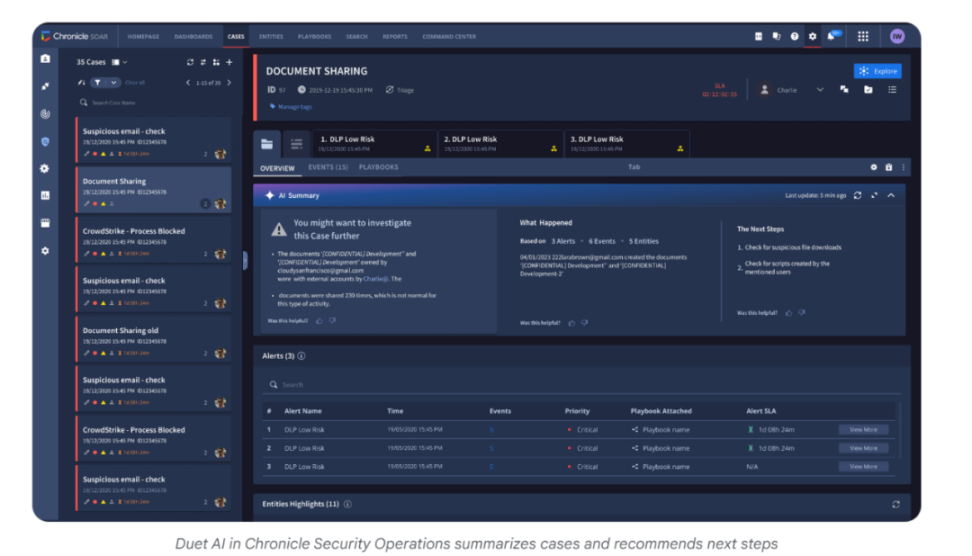Refresh the Entities Highlights section

(x=896, y=505)
